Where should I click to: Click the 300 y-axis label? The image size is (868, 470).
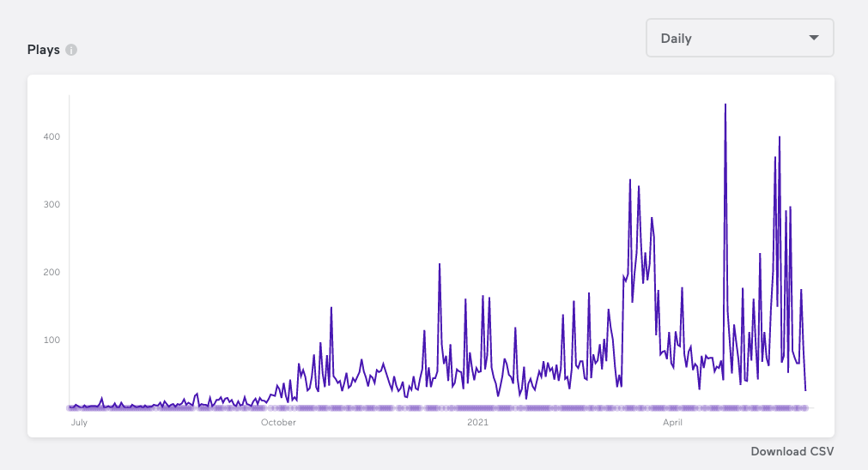point(52,205)
